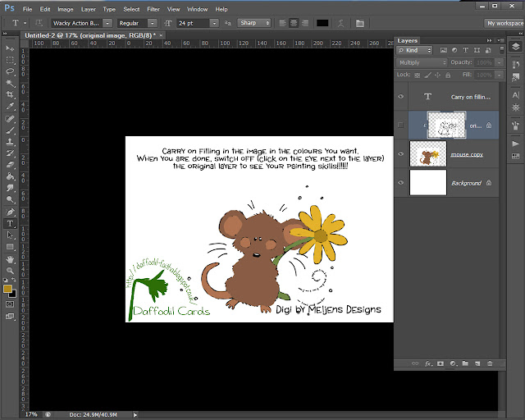Select the Clone Stamp tool

[x=10, y=142]
